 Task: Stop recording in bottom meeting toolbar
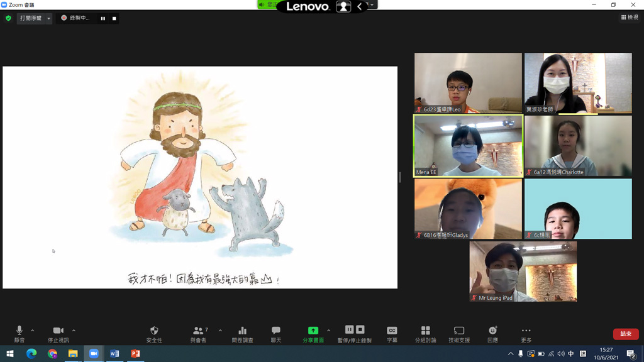point(360,329)
